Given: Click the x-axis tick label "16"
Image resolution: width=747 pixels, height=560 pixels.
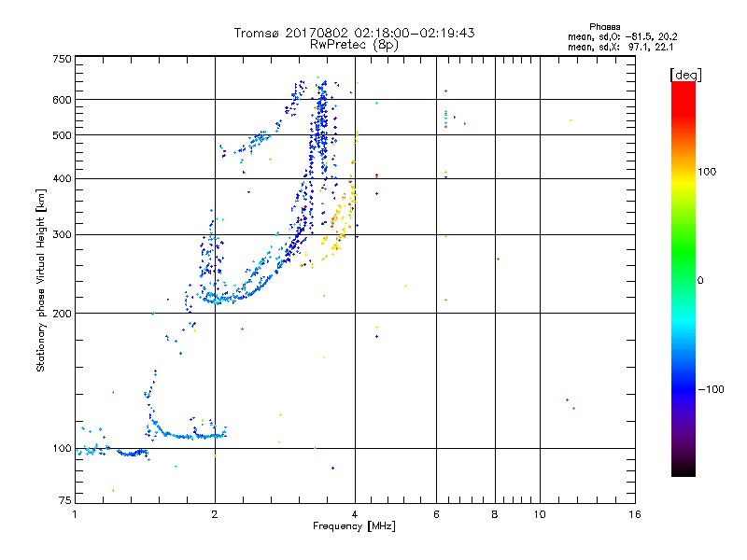Looking at the screenshot, I should coord(635,514).
